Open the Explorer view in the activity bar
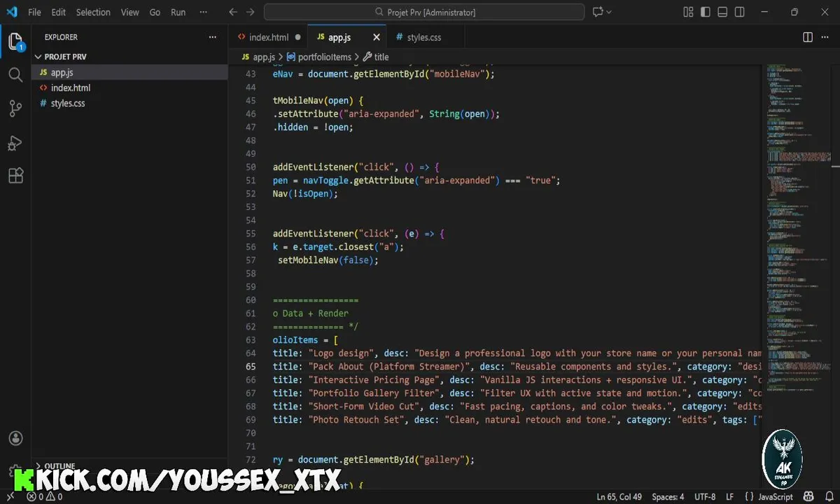The height and width of the screenshot is (504, 840). 15,41
